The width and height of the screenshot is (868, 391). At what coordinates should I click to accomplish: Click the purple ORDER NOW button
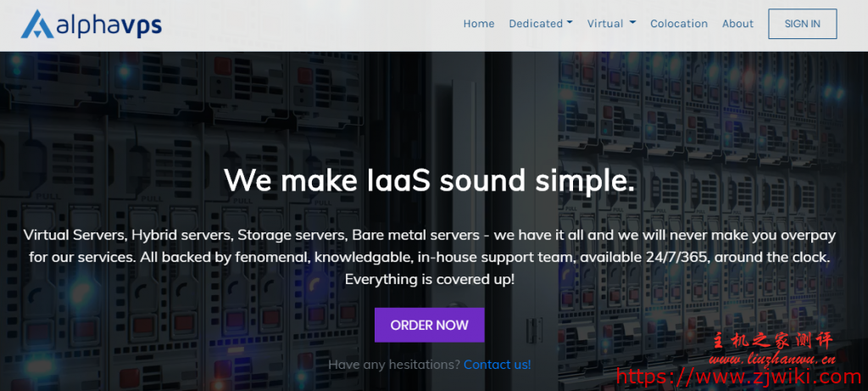point(429,325)
